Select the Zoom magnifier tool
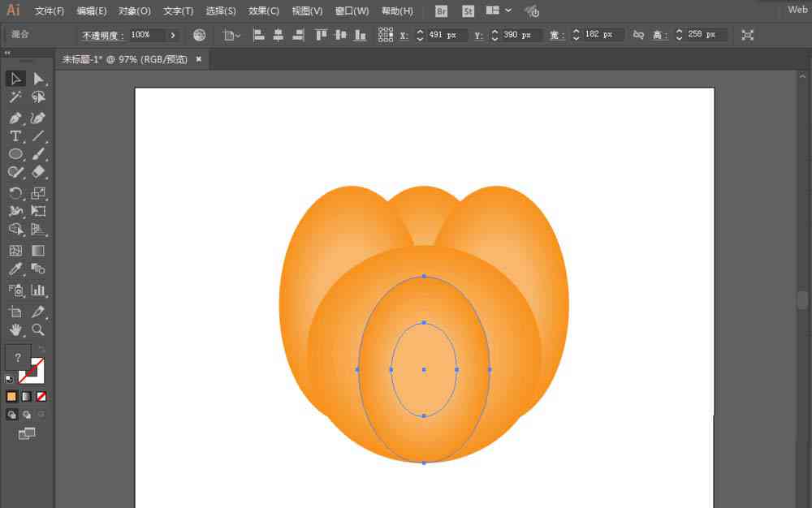Screen dimensions: 812x508 pyautogui.click(x=38, y=329)
